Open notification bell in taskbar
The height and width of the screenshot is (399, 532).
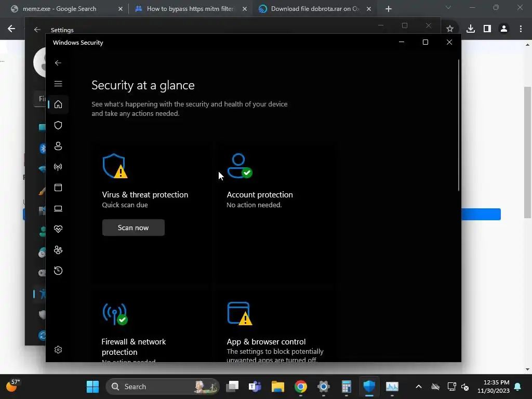[518, 387]
